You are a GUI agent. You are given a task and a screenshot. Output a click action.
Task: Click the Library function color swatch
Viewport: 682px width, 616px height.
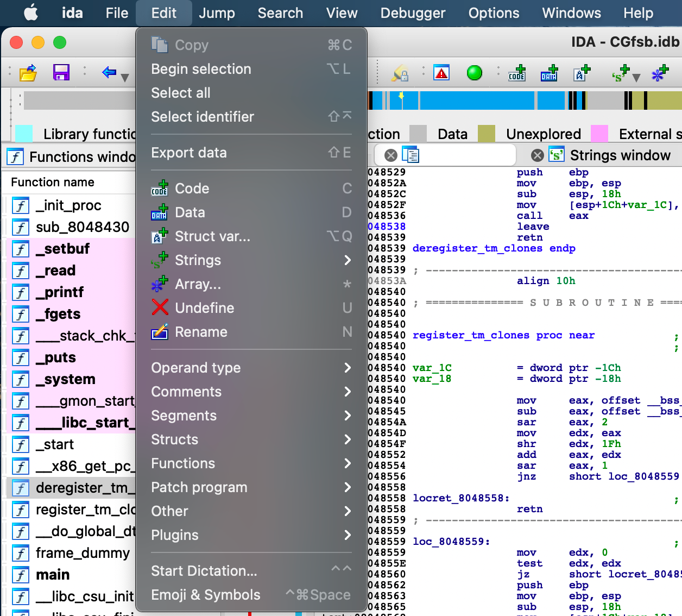pyautogui.click(x=24, y=133)
